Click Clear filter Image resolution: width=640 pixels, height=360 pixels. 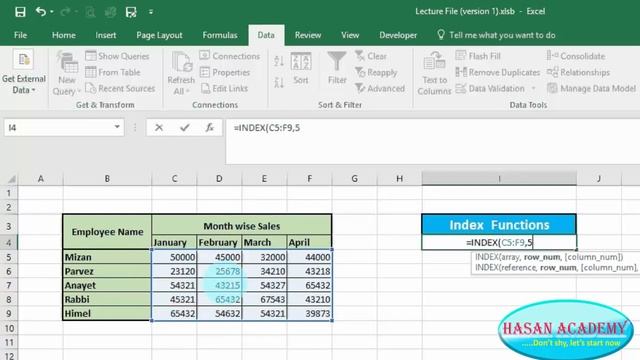point(371,56)
